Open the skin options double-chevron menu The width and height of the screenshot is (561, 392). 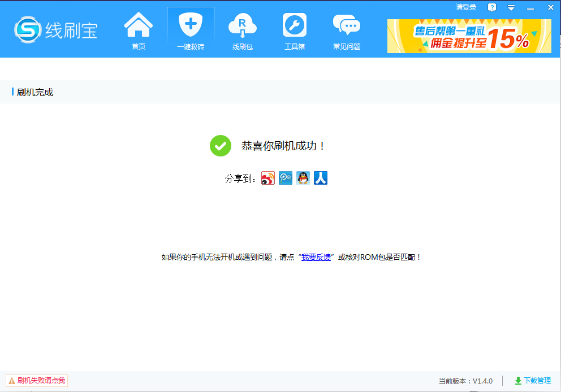pos(511,7)
